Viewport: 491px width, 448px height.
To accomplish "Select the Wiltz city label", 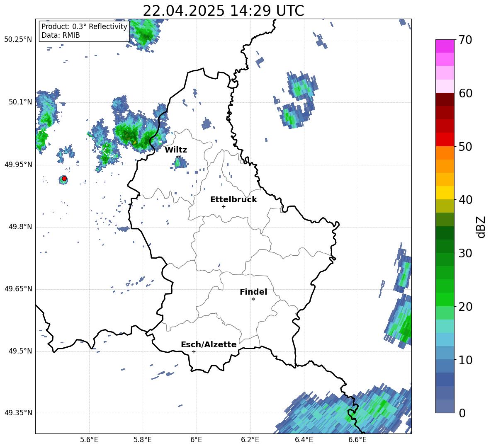I will click(176, 150).
